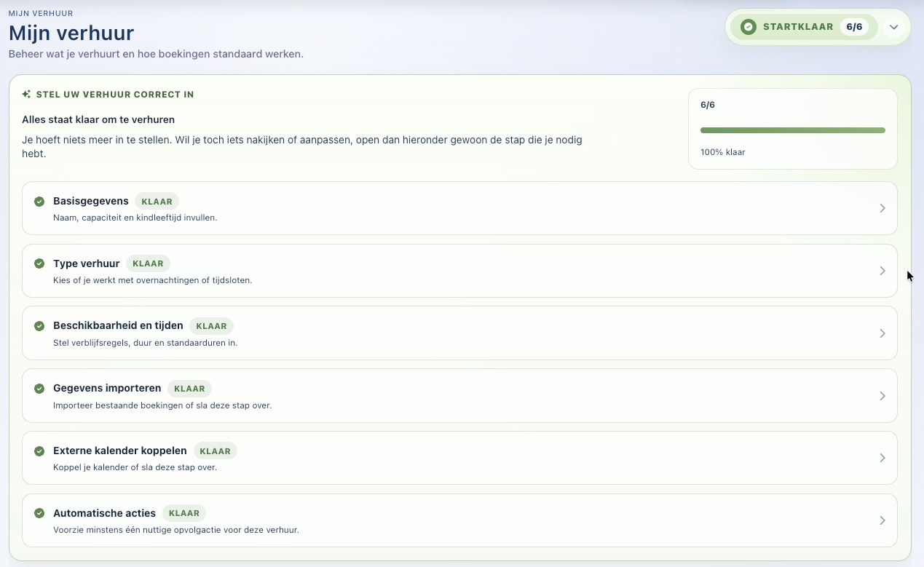Open Beschikbaarheid en tijden via its arrow
The image size is (924, 567).
pyautogui.click(x=882, y=333)
